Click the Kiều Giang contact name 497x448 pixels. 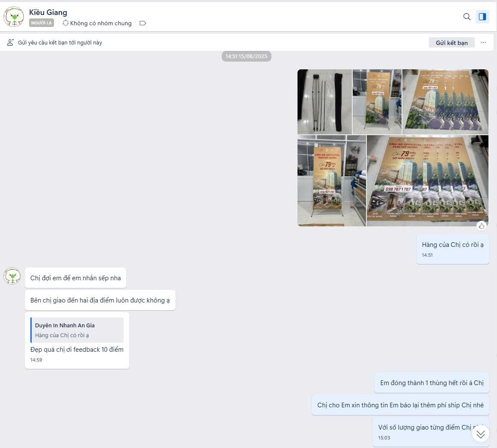point(48,12)
